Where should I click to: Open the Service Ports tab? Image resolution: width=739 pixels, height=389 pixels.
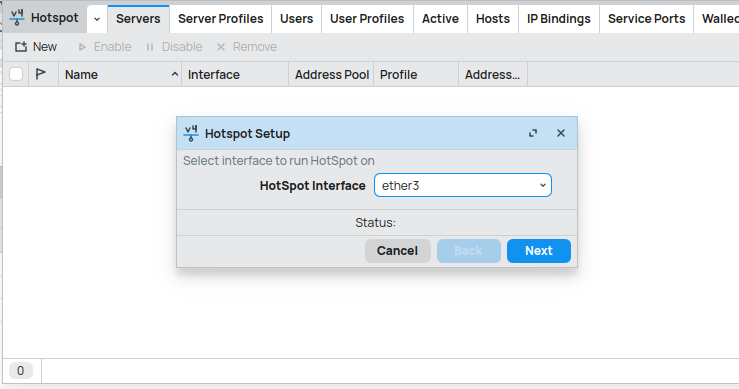click(x=646, y=19)
